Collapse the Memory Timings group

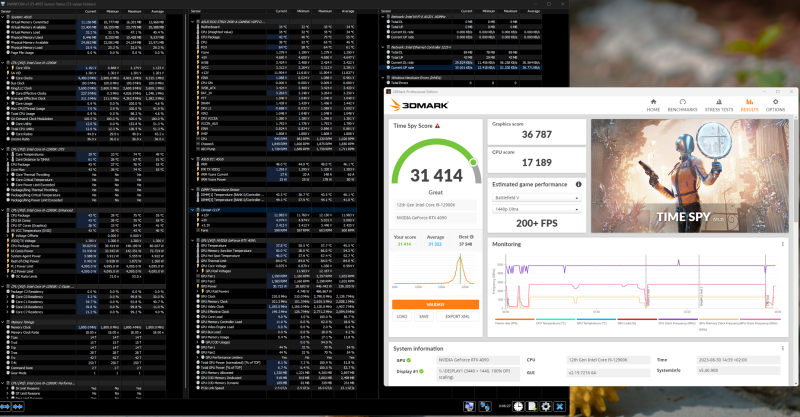[3, 322]
